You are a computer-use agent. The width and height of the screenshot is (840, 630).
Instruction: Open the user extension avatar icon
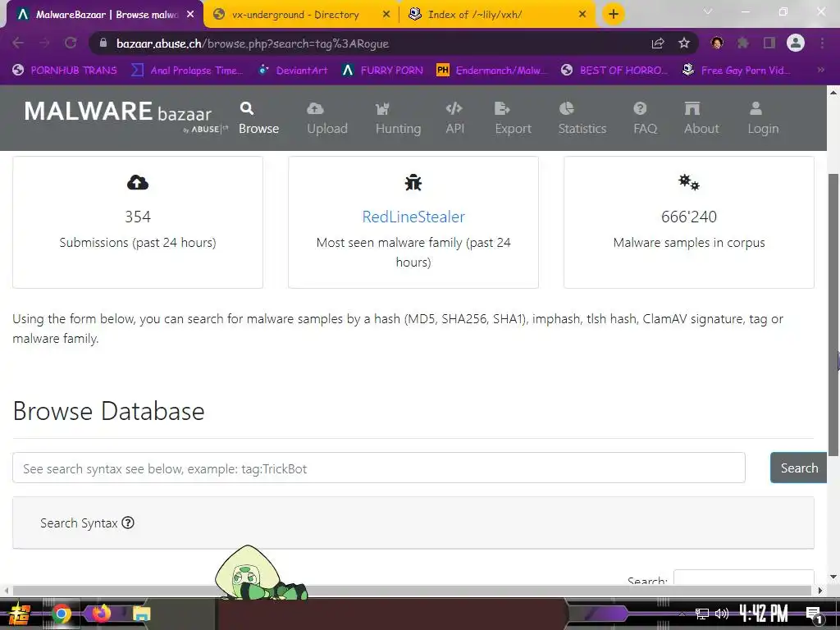[716, 43]
